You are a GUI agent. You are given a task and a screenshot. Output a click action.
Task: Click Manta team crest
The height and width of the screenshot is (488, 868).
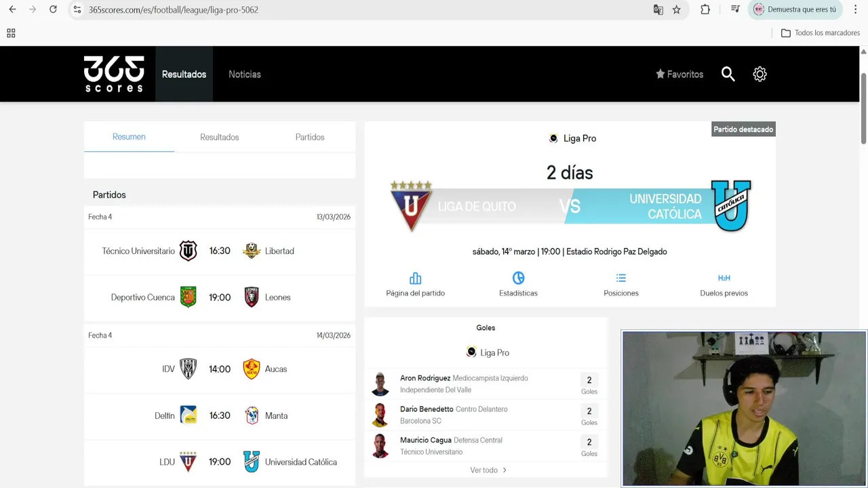(x=252, y=415)
